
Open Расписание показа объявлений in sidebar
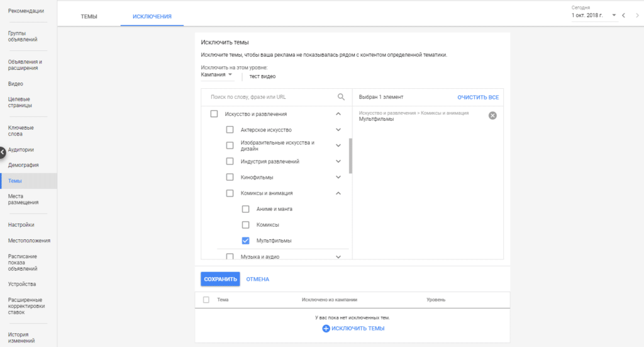(x=23, y=263)
